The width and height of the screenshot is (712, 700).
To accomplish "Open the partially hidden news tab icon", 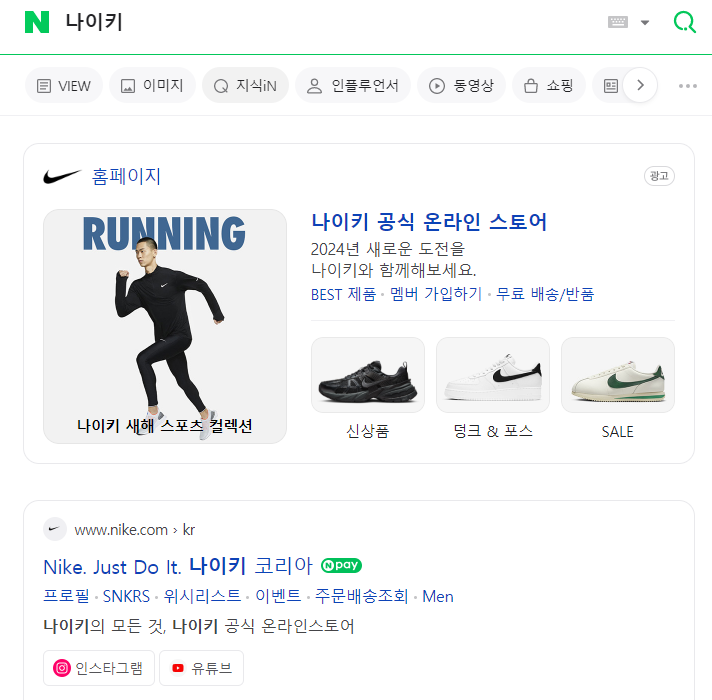I will pyautogui.click(x=611, y=85).
